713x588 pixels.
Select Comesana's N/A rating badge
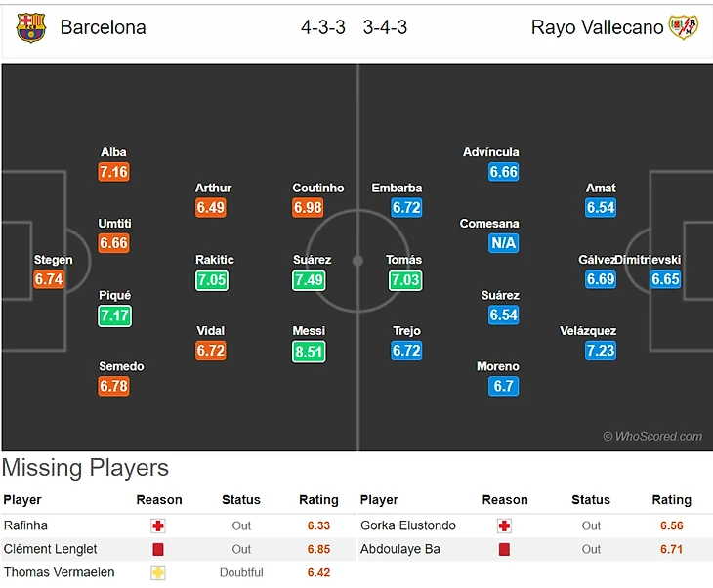[x=503, y=243]
